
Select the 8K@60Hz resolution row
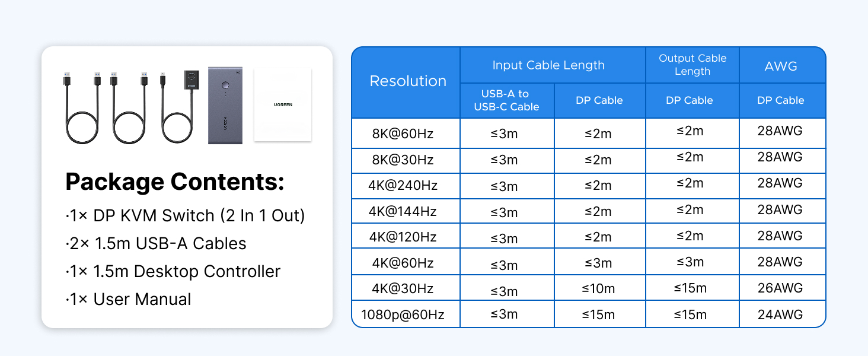(x=589, y=133)
